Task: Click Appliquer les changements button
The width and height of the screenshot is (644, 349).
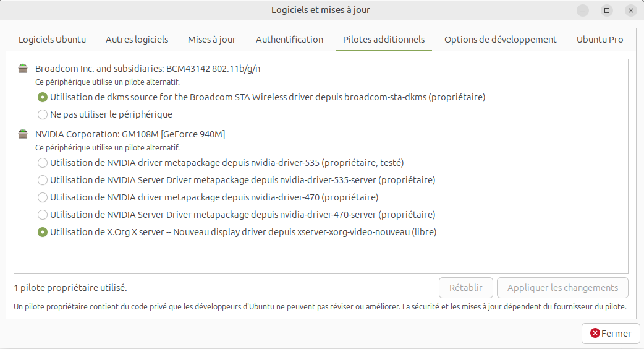Action: coord(562,288)
